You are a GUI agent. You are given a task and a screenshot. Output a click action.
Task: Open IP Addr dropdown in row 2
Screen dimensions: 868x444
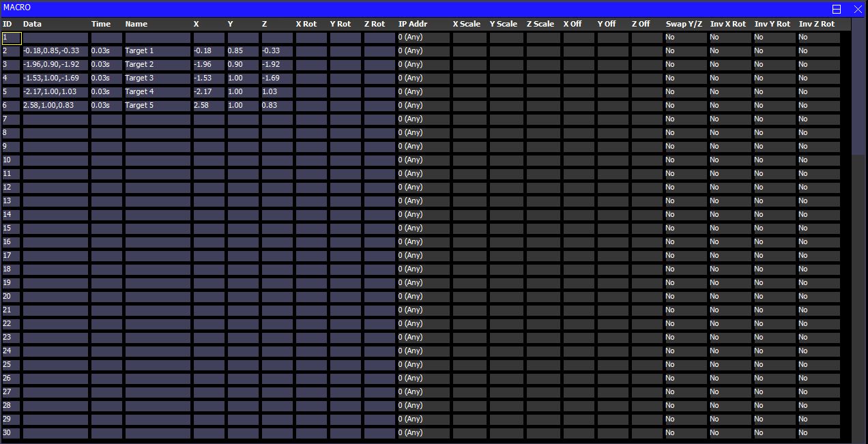pos(423,51)
